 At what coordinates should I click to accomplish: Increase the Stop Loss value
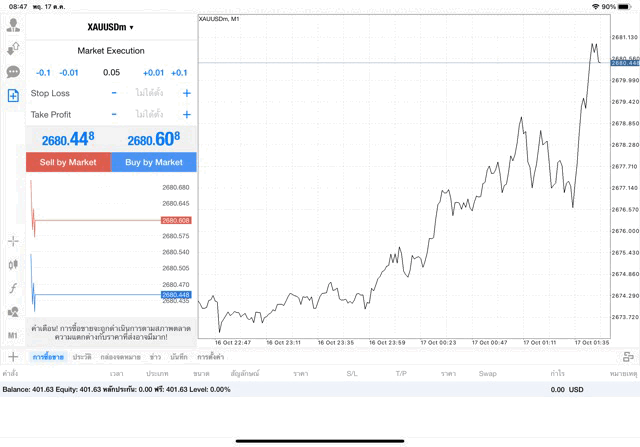[186, 93]
